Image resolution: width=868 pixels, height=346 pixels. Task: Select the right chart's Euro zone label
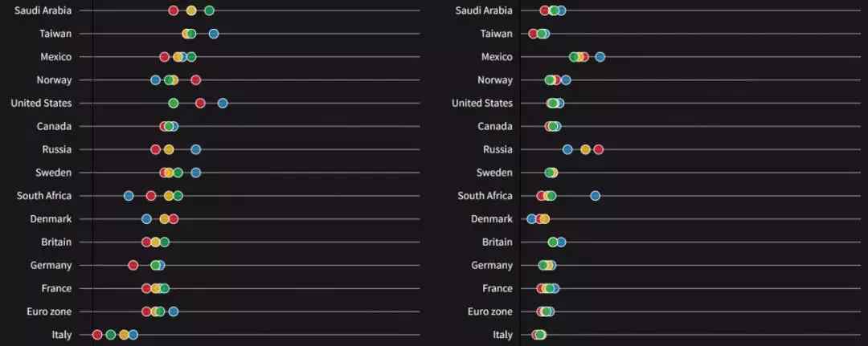point(489,311)
